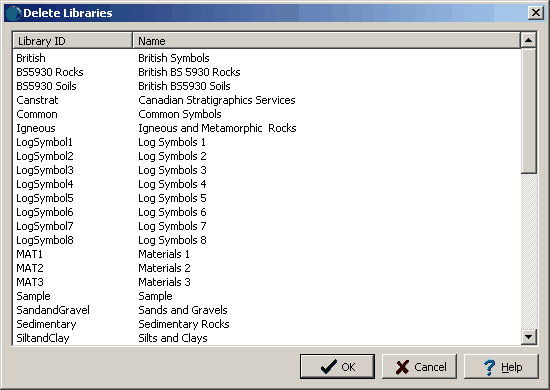The image size is (550, 390).
Task: Select the LogSymbol5 library
Action: (267, 198)
